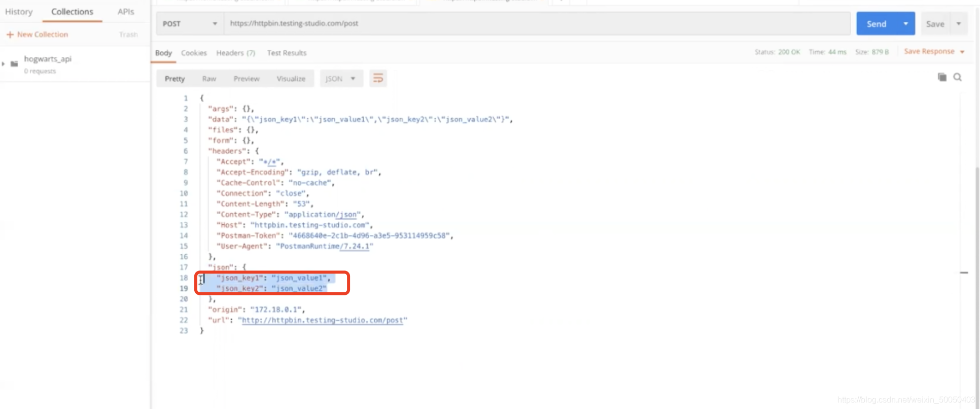Viewport: 980px width, 409px height.
Task: Select the Visualize view mode
Action: click(x=291, y=79)
